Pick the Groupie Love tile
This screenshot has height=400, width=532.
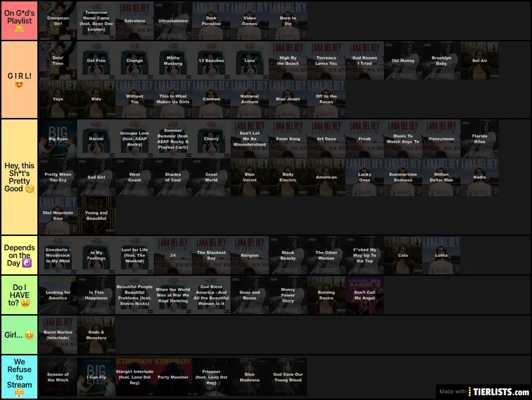[x=135, y=139]
